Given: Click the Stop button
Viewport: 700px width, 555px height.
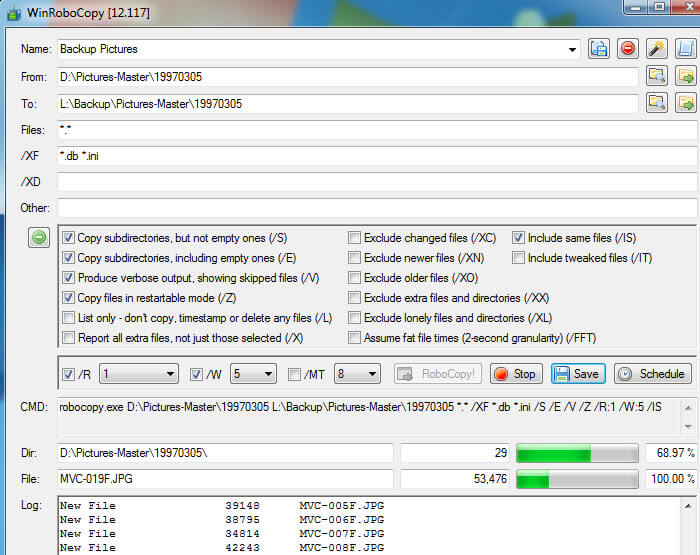Looking at the screenshot, I should coord(516,374).
